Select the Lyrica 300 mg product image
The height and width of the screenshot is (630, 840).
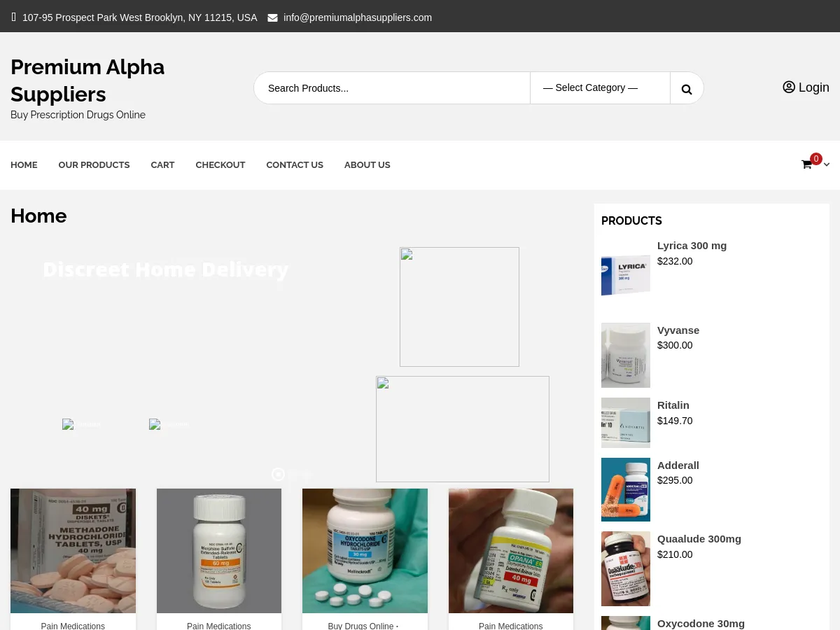pyautogui.click(x=625, y=275)
